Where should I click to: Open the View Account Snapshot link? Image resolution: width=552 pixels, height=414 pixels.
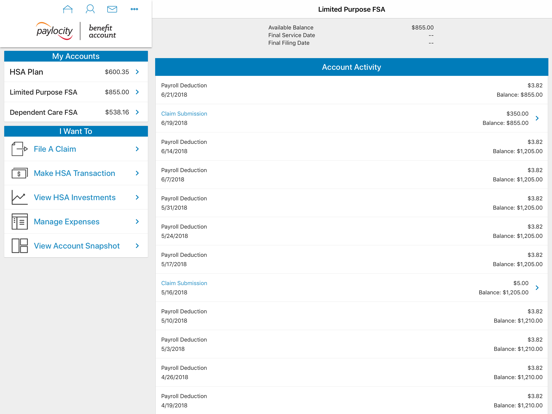pyautogui.click(x=77, y=246)
